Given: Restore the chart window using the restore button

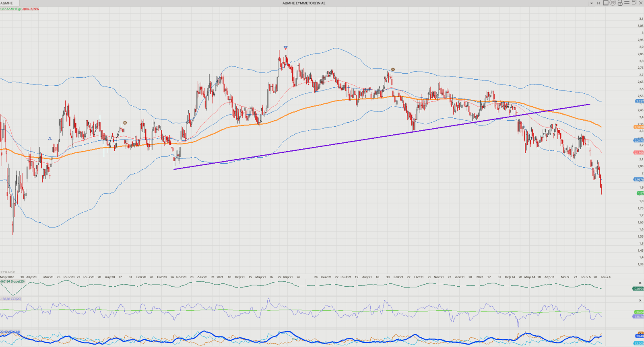Looking at the screenshot, I should (x=634, y=3).
